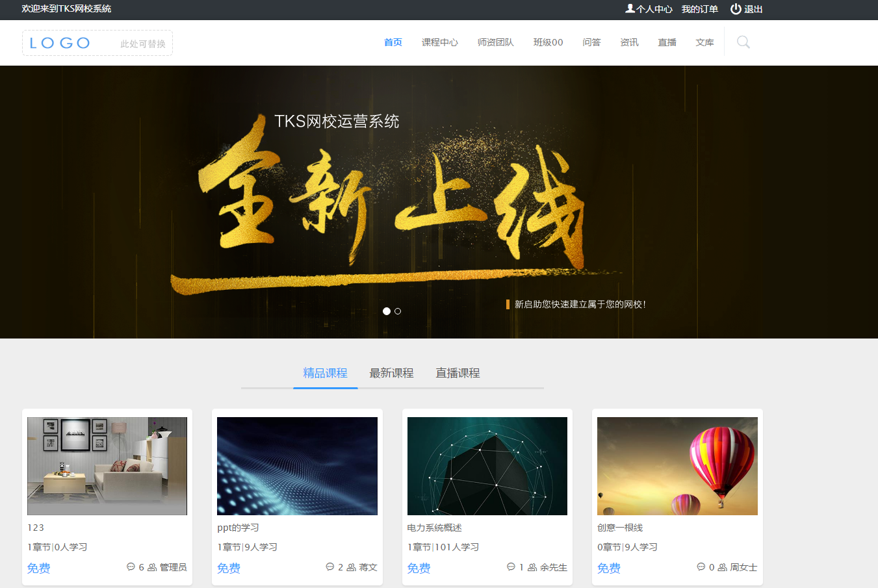Image resolution: width=878 pixels, height=588 pixels.
Task: Switch to the 直播课程 tab
Action: point(458,373)
